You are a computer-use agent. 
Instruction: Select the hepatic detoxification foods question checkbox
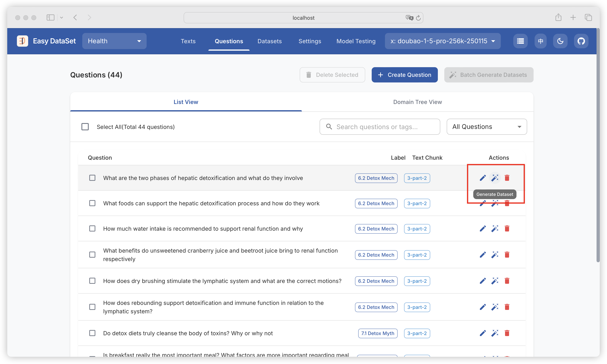(x=92, y=203)
